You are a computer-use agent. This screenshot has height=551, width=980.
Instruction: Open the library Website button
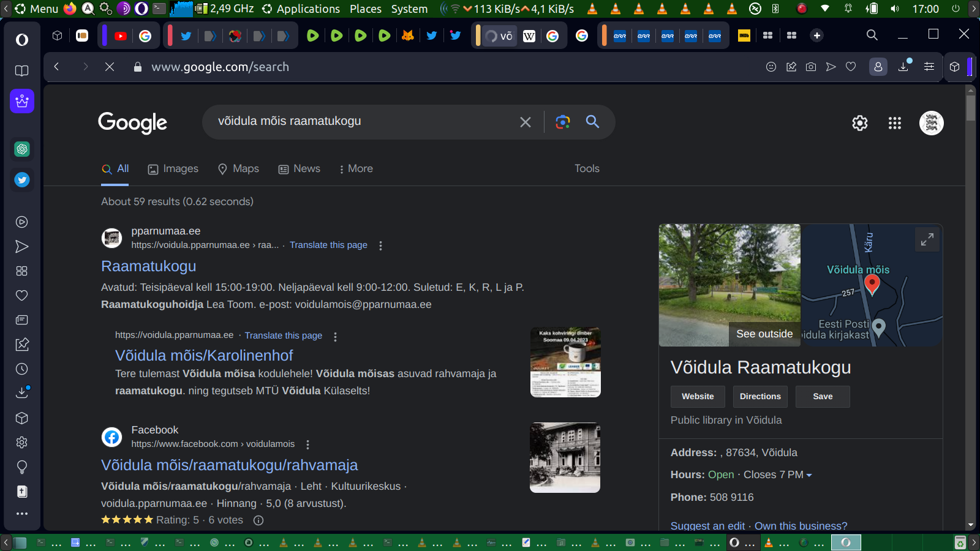point(698,397)
